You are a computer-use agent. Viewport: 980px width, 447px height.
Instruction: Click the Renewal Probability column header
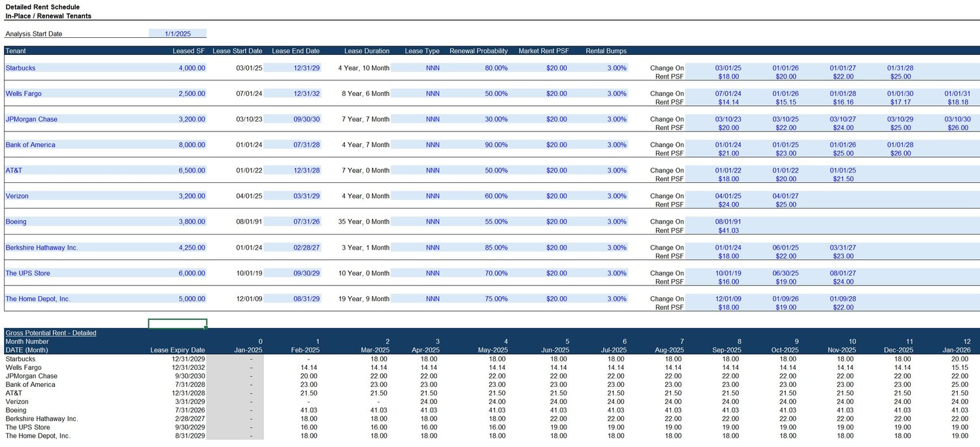[479, 51]
